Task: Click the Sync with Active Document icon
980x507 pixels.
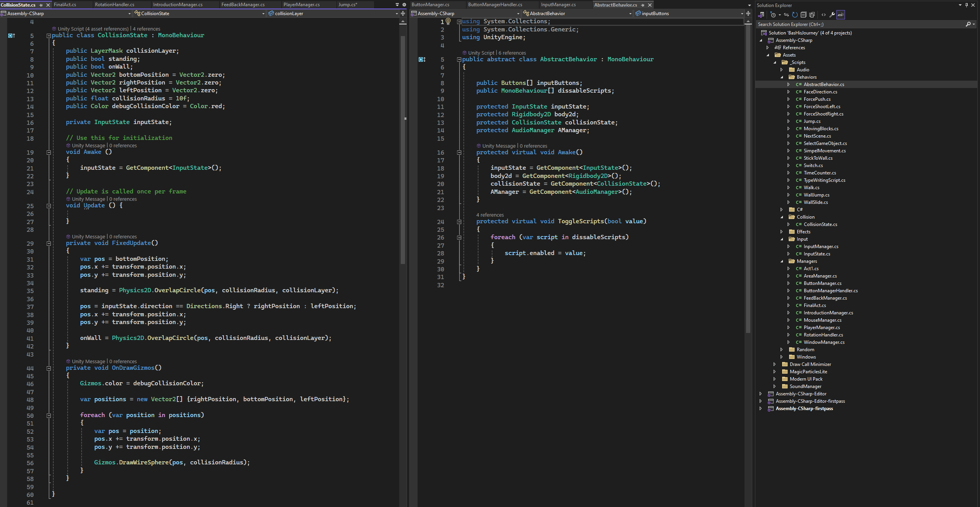Action: (x=786, y=15)
